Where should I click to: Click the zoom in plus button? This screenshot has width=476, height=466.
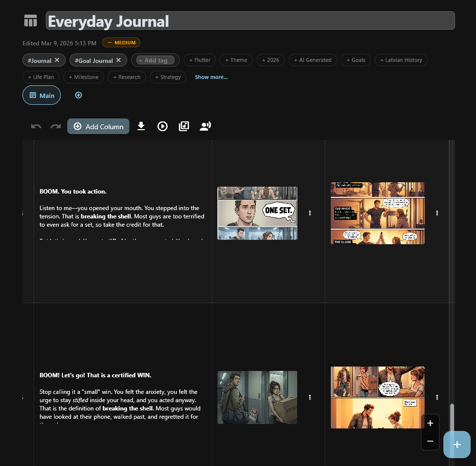430,423
